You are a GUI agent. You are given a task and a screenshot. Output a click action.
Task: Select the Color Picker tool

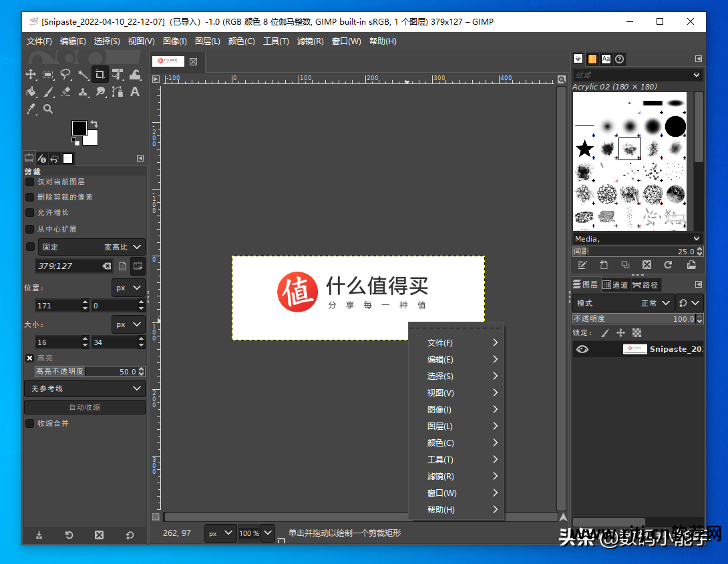pos(31,109)
